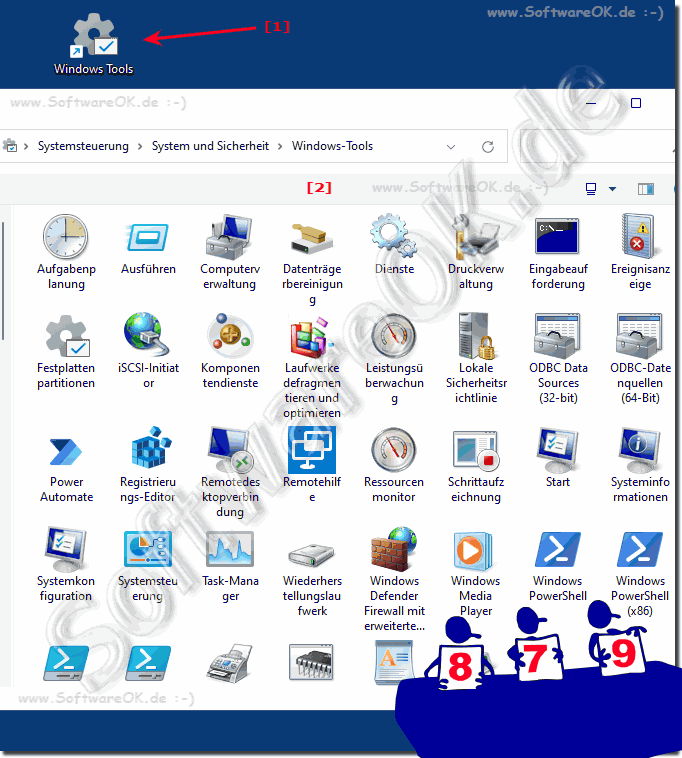The width and height of the screenshot is (682, 758).
Task: Expand the address bar history dropdown
Action: (451, 146)
